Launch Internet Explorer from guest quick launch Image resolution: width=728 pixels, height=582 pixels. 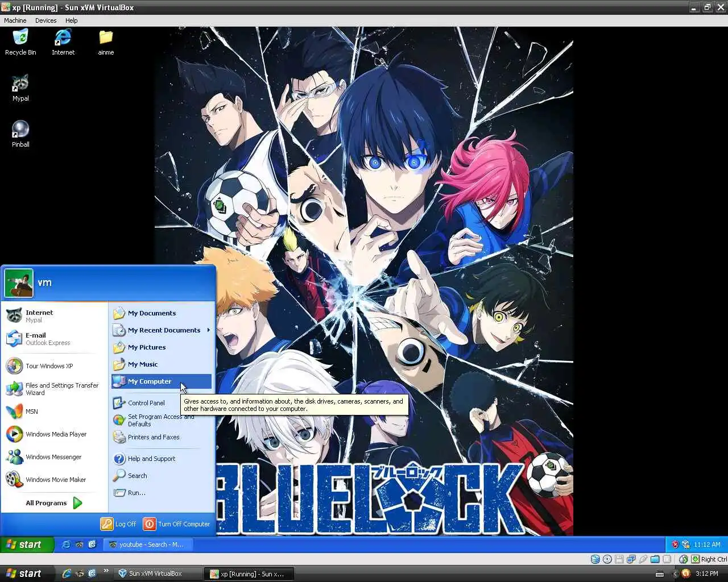66,544
